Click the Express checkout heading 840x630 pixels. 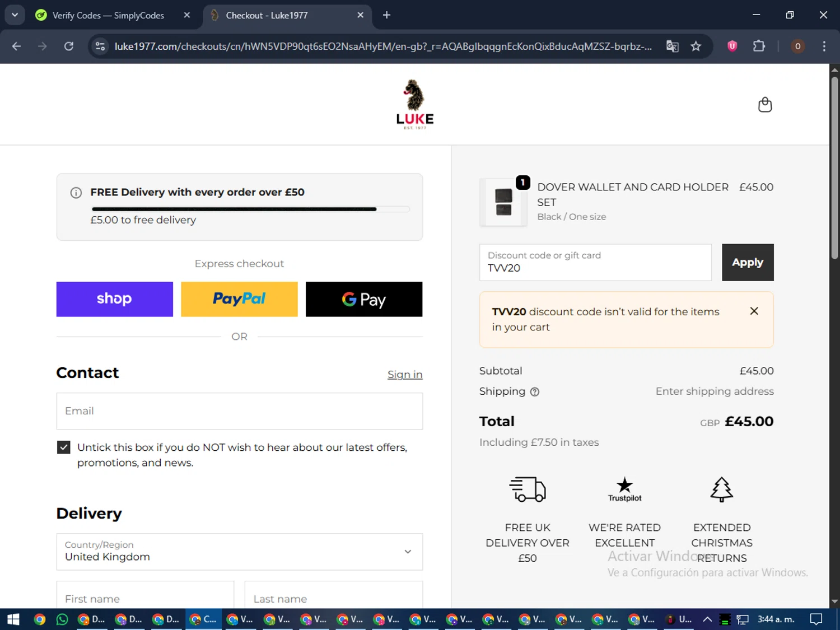coord(239,264)
